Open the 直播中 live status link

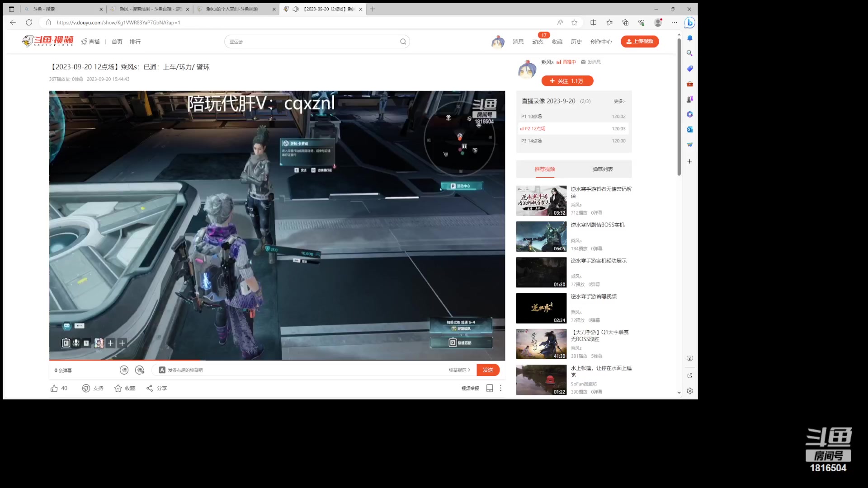coord(566,62)
